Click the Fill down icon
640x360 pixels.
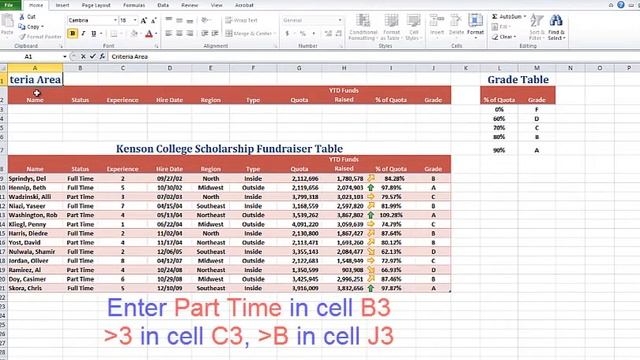point(494,27)
